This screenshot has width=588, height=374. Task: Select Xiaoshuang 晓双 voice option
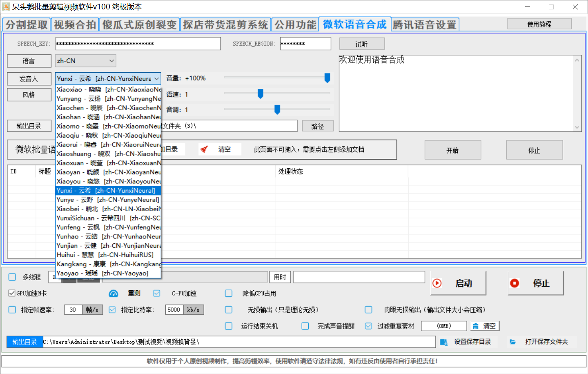pos(108,154)
